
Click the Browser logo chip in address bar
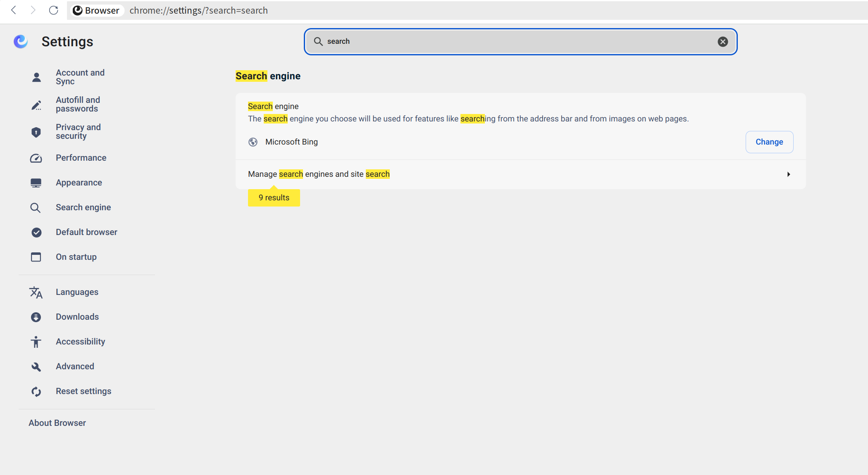96,10
